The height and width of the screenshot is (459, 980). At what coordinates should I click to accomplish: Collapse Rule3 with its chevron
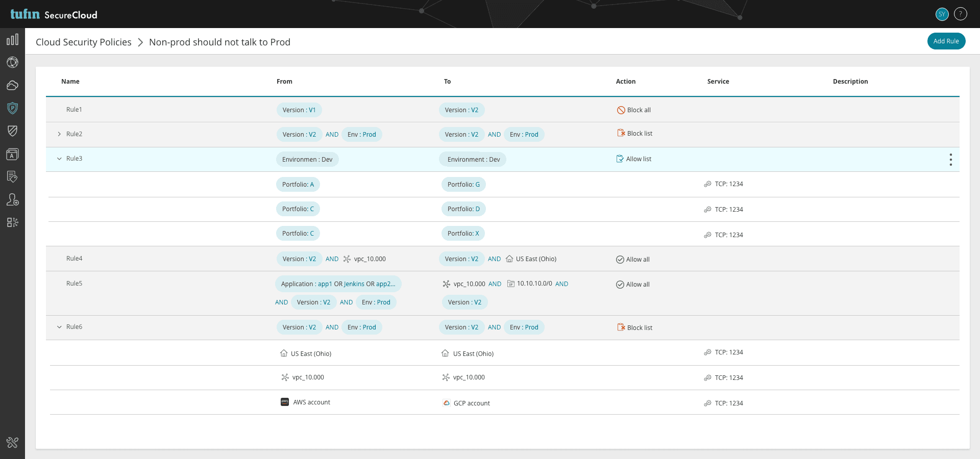(x=59, y=159)
